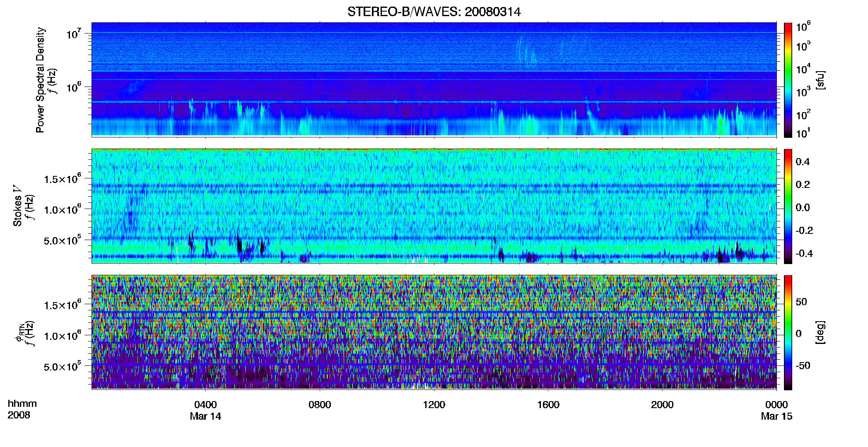The width and height of the screenshot is (868, 447).
Task: Click the 10^7 frequency tick on the top panel
Action: tap(75, 34)
